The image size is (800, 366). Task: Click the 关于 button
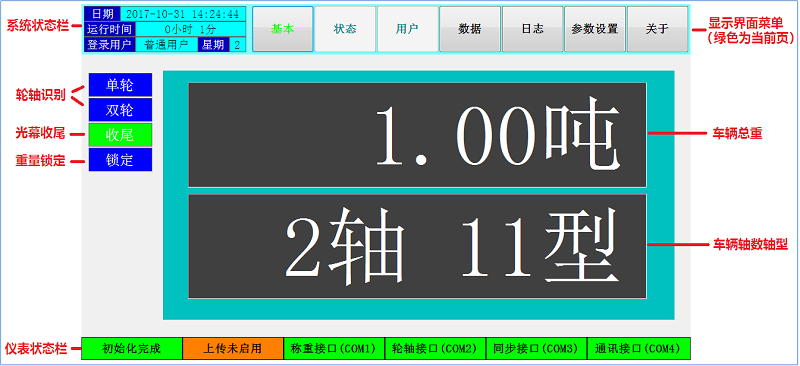pyautogui.click(x=657, y=29)
